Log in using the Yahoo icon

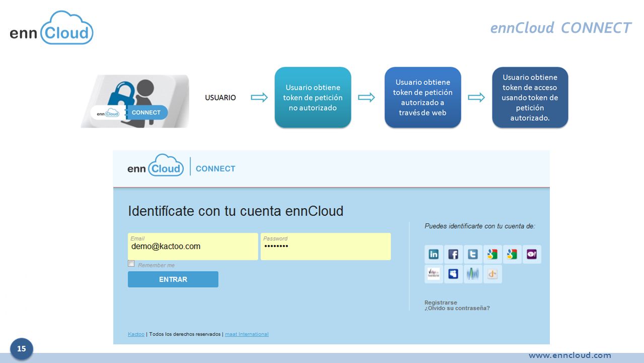[532, 255]
